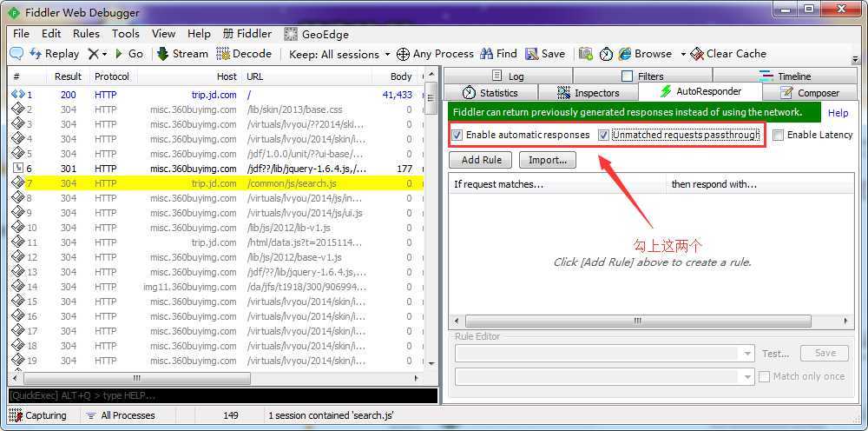Click the camera screenshot toolbar icon
The width and height of the screenshot is (868, 431).
pyautogui.click(x=586, y=54)
